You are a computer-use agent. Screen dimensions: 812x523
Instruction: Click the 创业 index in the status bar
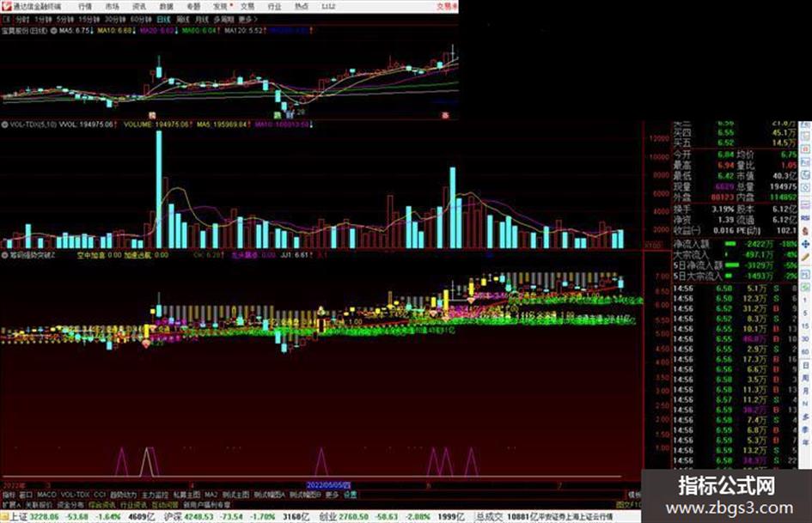tap(327, 517)
